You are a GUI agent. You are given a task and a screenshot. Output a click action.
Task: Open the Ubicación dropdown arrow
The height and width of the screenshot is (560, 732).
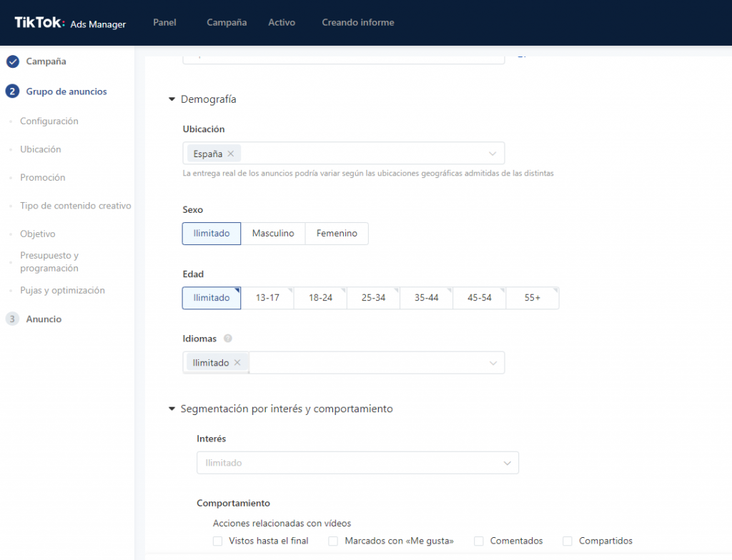(493, 154)
